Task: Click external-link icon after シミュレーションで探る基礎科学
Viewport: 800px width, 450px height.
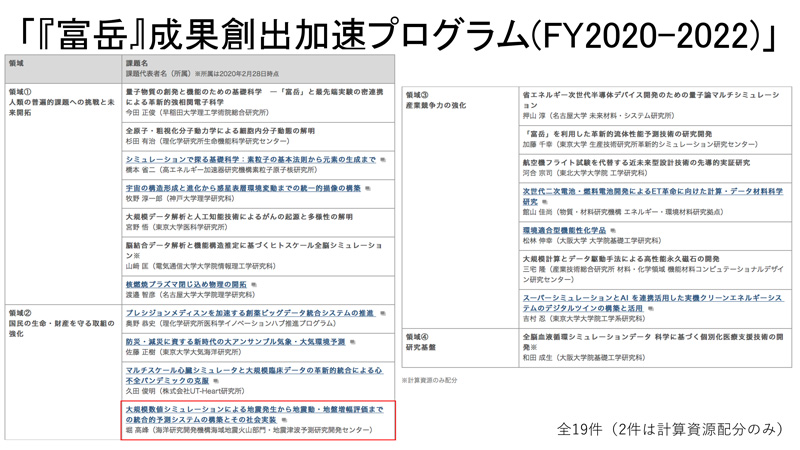Action: coord(383,160)
